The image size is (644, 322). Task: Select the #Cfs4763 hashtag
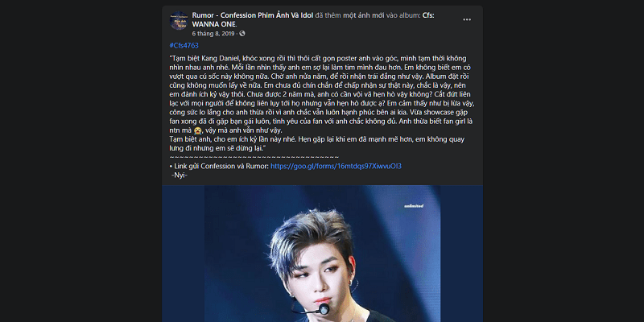pos(184,46)
